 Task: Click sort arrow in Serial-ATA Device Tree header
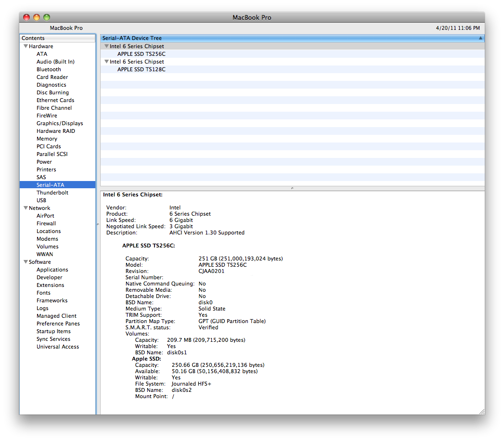point(480,38)
